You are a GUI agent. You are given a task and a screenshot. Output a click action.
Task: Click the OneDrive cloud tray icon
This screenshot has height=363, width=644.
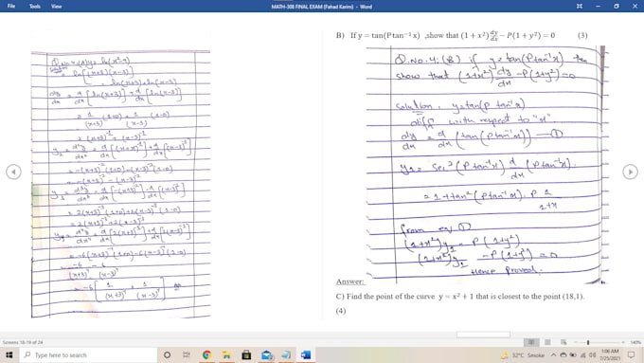pyautogui.click(x=563, y=354)
